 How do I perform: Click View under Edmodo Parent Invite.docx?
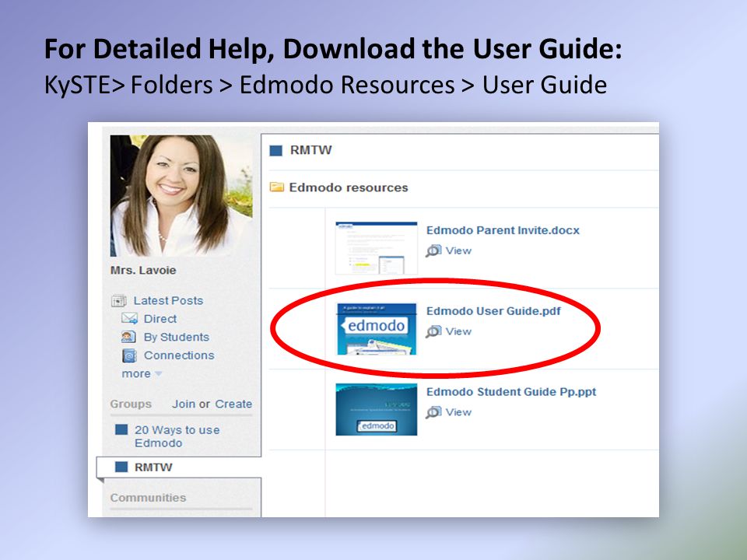458,250
